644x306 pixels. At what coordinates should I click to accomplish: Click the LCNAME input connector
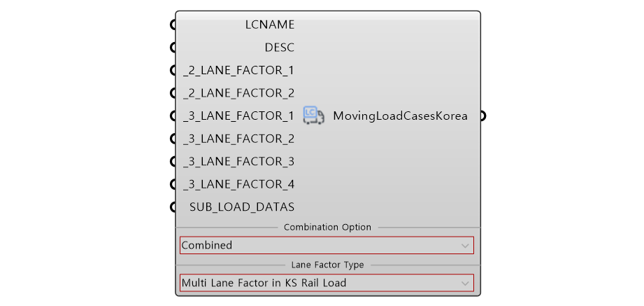[173, 25]
